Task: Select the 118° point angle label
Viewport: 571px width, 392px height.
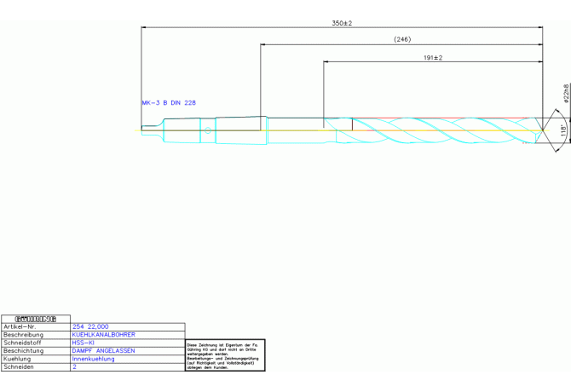Action: pyautogui.click(x=563, y=130)
